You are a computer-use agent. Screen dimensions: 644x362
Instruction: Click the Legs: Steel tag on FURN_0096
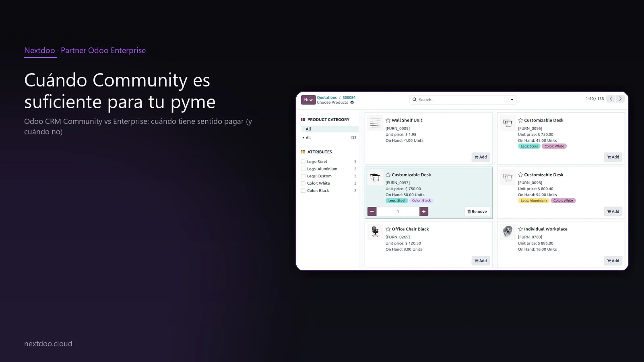click(x=529, y=146)
